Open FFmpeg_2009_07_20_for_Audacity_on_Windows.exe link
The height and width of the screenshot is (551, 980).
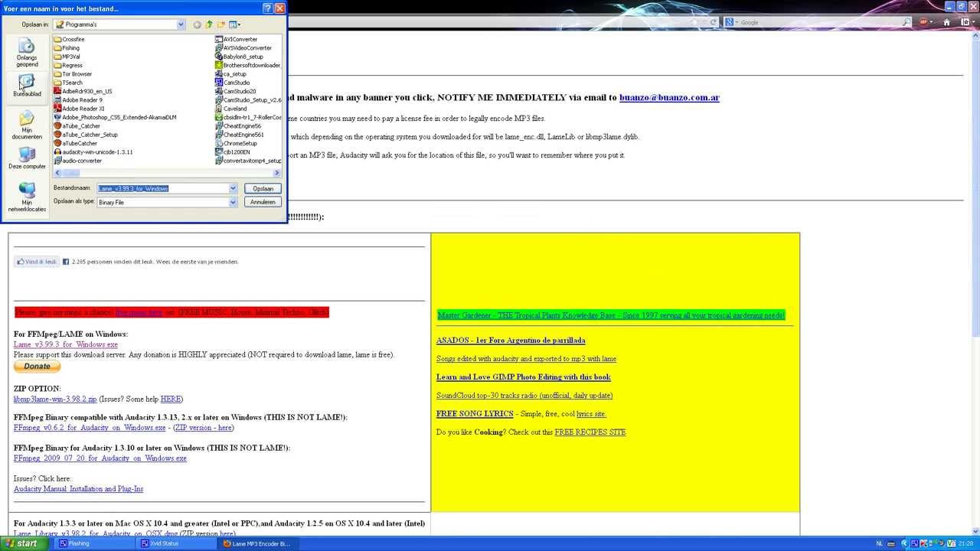(100, 458)
